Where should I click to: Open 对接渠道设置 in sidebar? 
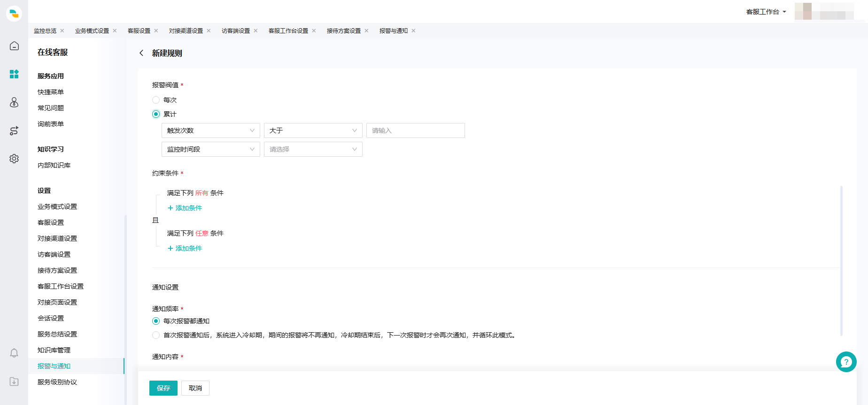(x=57, y=238)
